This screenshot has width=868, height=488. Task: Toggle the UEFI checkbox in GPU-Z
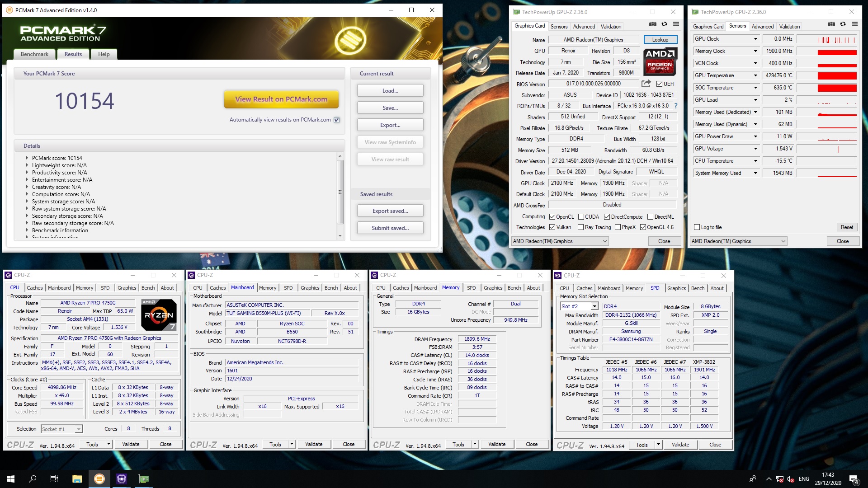659,84
